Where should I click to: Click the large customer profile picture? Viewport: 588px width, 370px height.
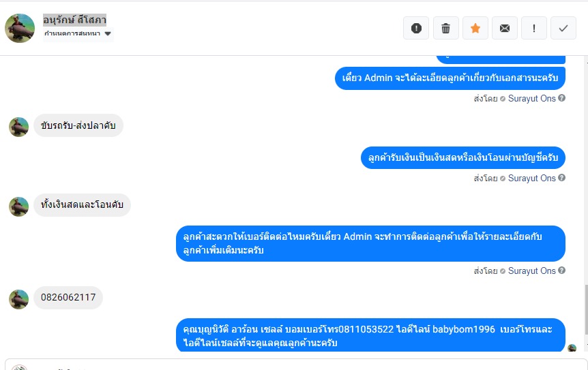pyautogui.click(x=20, y=28)
